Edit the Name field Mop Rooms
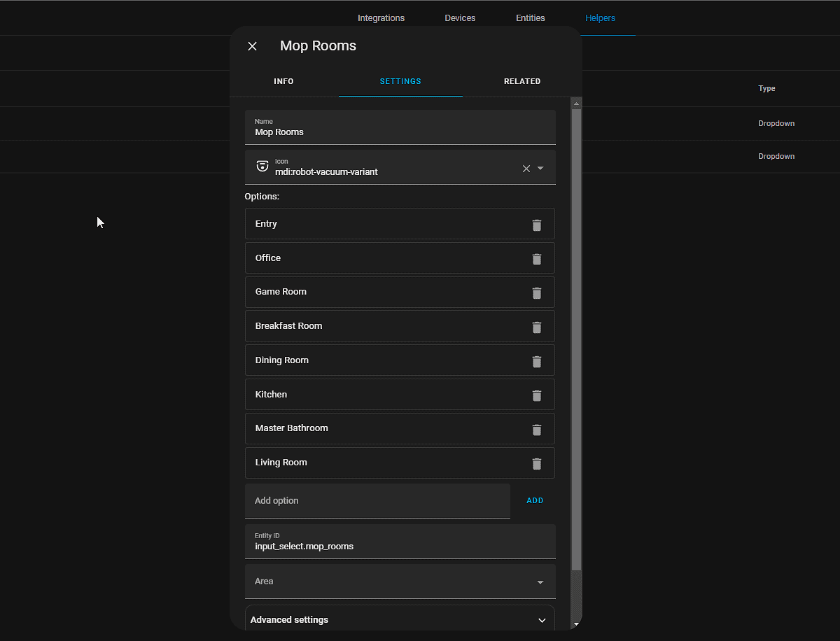This screenshot has height=641, width=840. point(400,127)
